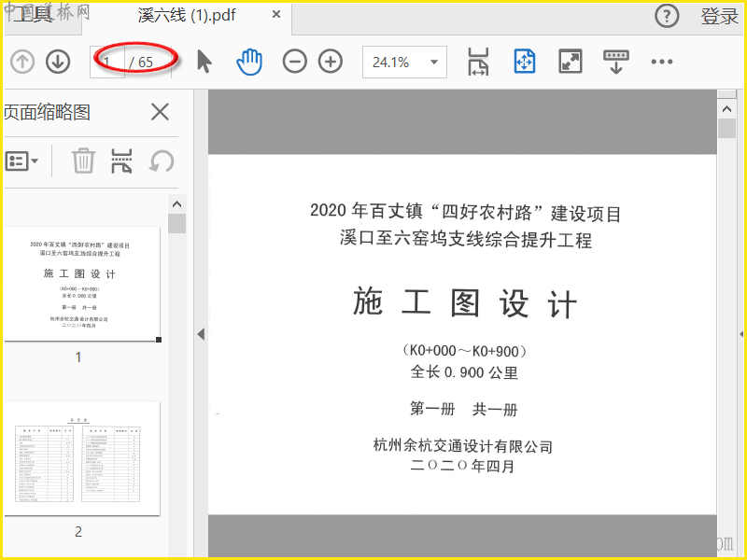Close the 页面缩略图 thumbnails panel
The height and width of the screenshot is (560, 747).
(x=160, y=112)
